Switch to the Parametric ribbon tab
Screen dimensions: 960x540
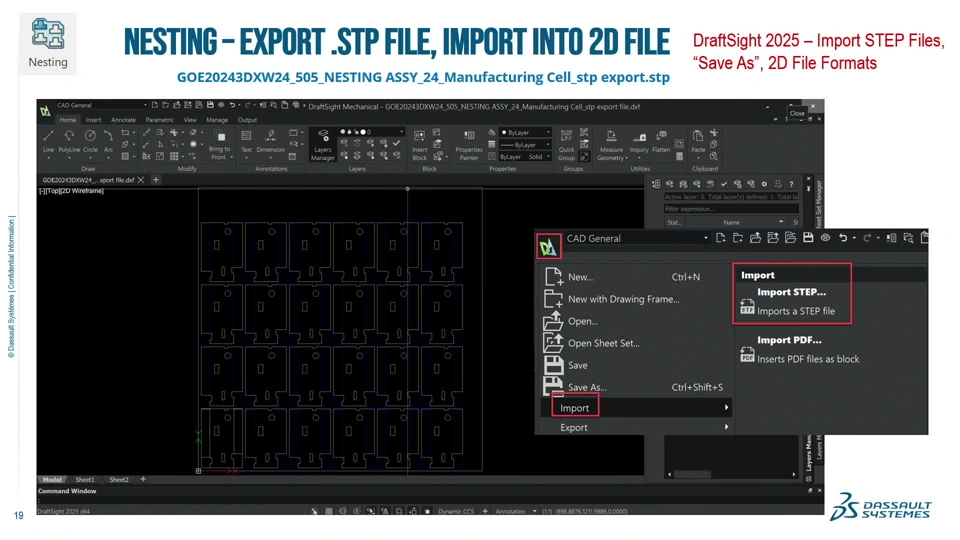[x=159, y=120]
